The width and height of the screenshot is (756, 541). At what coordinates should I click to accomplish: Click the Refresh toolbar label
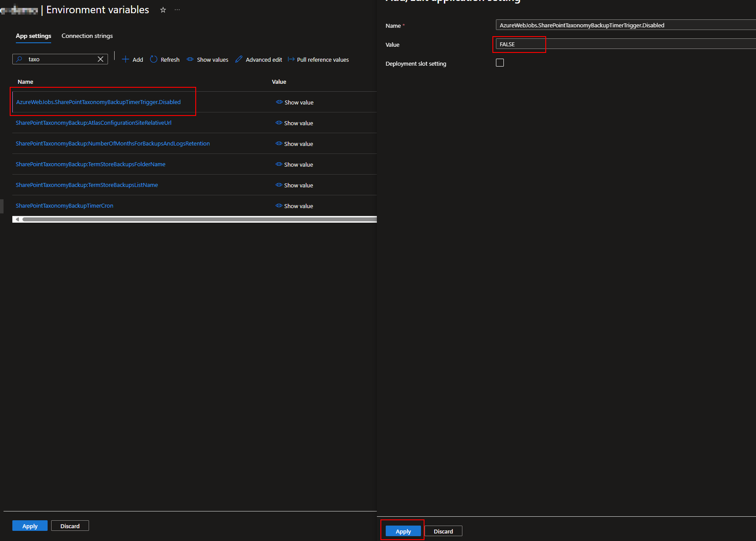coord(170,60)
